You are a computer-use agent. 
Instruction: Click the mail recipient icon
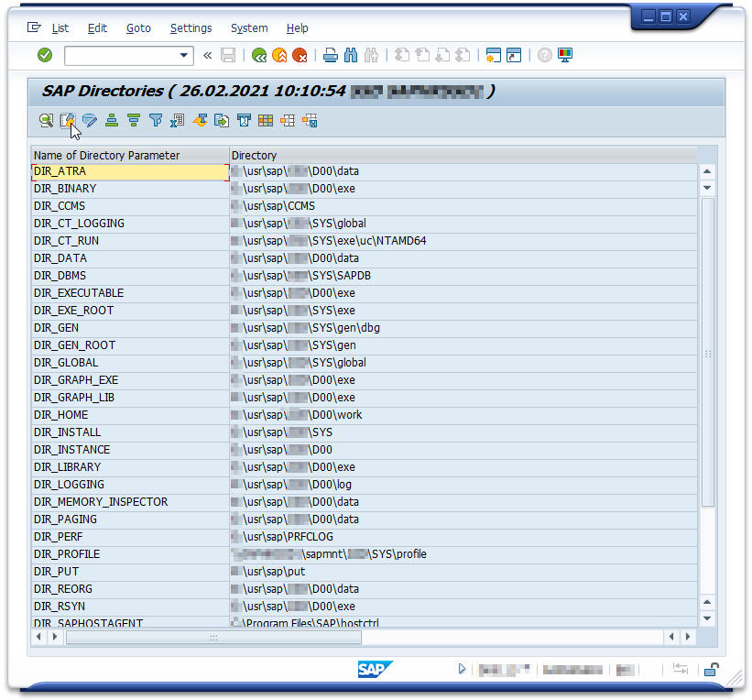tap(244, 120)
